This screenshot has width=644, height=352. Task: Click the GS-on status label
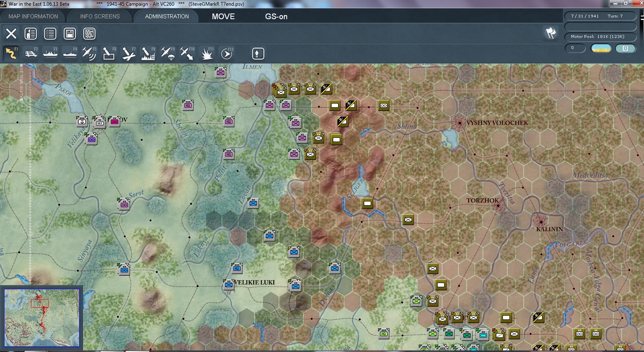(x=276, y=16)
